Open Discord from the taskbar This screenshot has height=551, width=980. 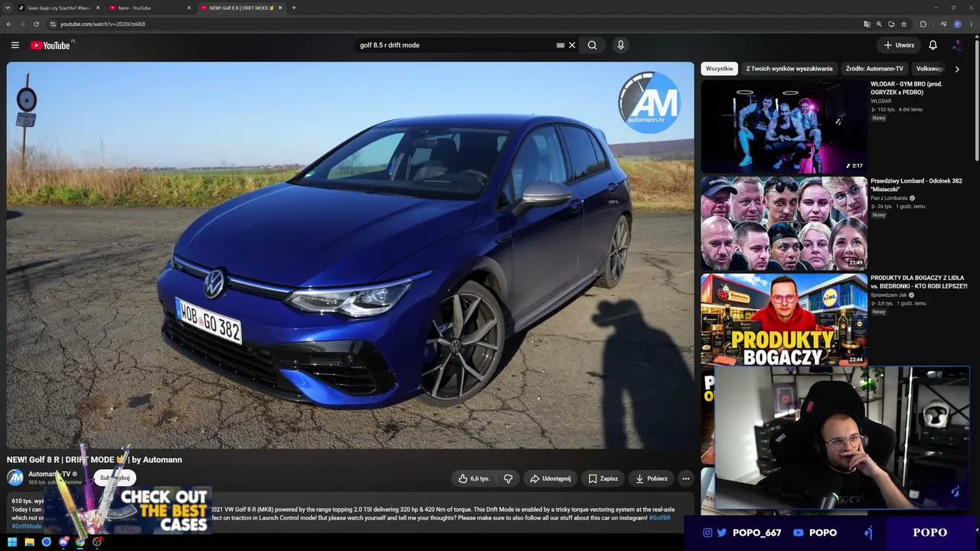pyautogui.click(x=64, y=542)
